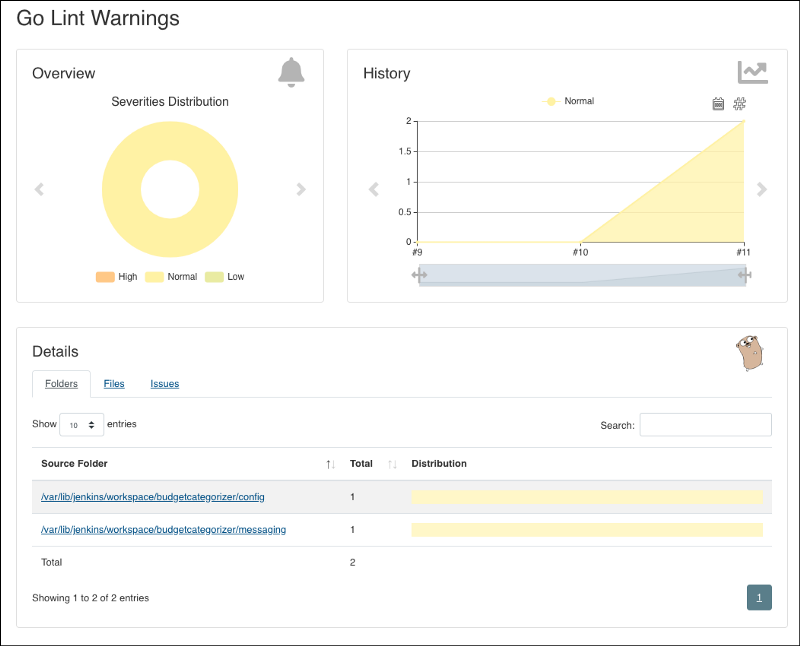Screen dimensions: 800x646
Task: Toggle the Normal series in History legend
Action: [x=568, y=101]
